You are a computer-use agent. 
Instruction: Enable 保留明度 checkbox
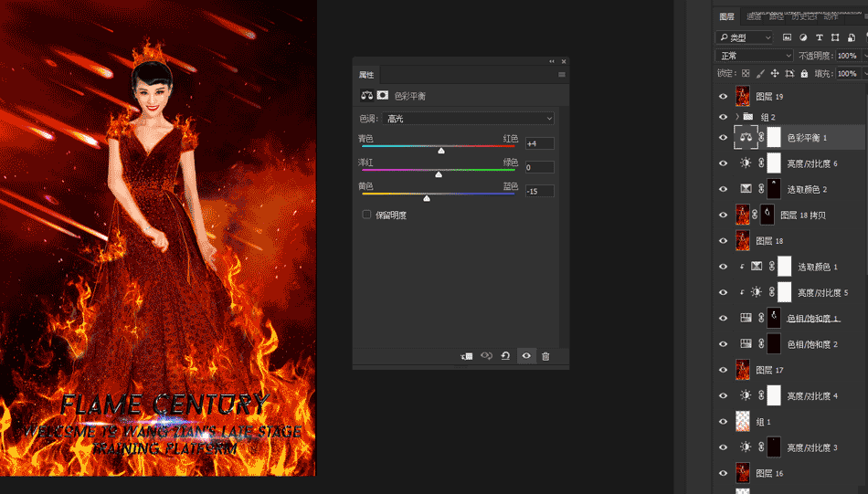(x=366, y=215)
